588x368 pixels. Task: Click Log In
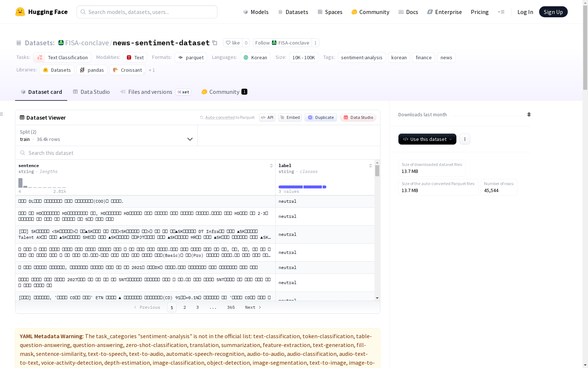525,12
